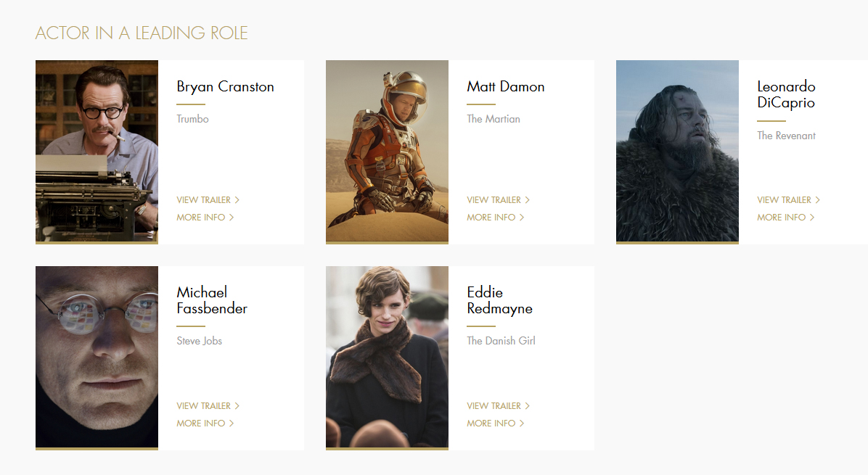
Task: Click the film title Steve Jobs
Action: [x=200, y=341]
